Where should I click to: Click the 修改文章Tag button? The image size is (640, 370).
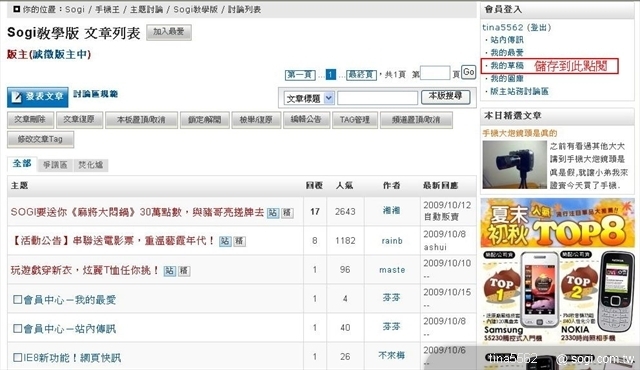click(x=40, y=139)
